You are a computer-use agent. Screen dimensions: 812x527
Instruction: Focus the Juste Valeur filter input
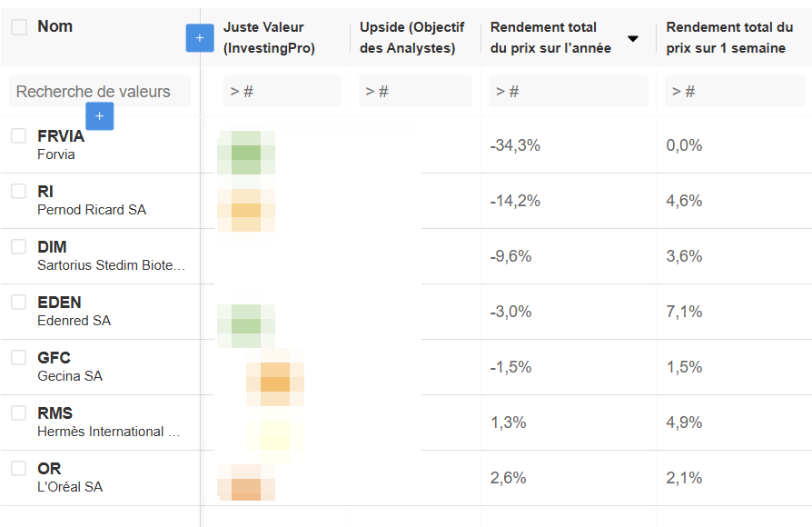[x=282, y=92]
